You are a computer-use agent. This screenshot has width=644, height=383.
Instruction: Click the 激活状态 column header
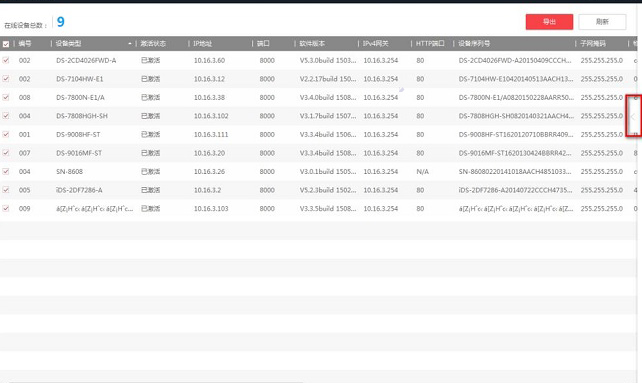pos(153,44)
